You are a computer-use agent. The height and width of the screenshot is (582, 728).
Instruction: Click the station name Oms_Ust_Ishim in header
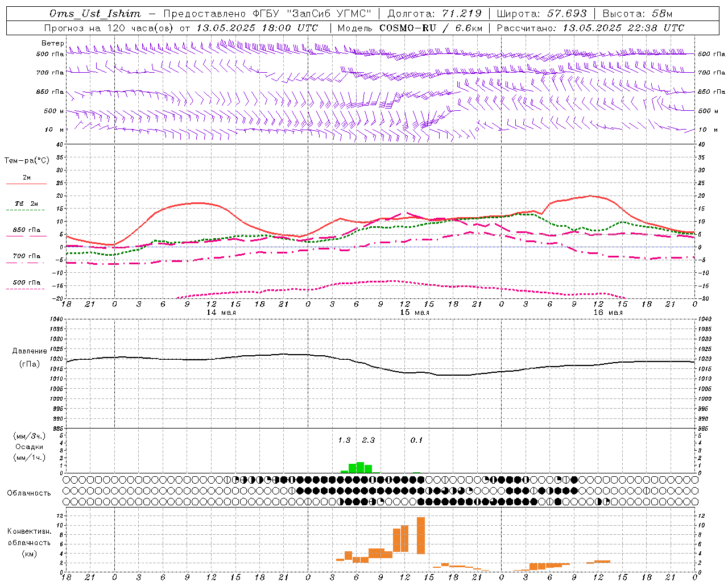point(95,14)
